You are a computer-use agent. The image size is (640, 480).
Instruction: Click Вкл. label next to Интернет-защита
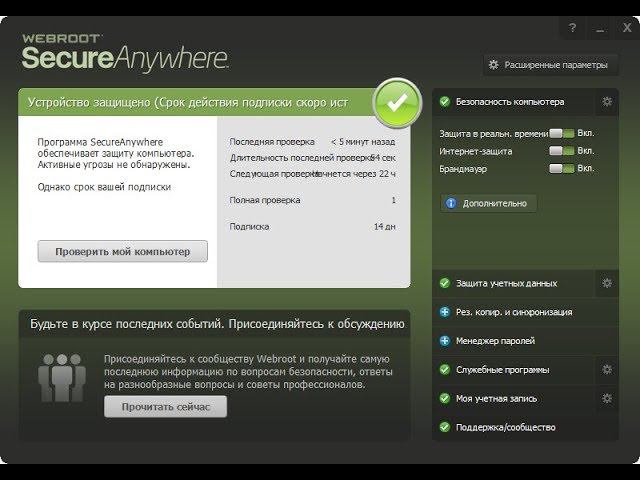point(586,151)
